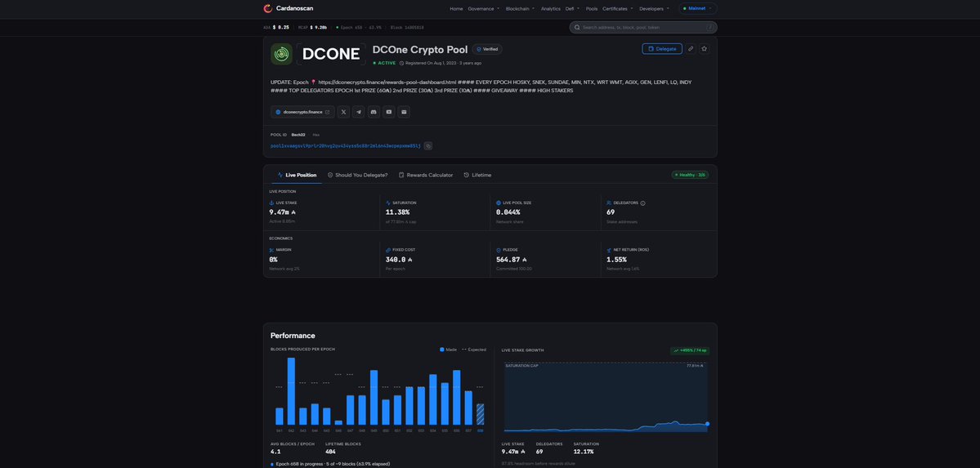Click the Fixed Cost icon

click(388, 250)
